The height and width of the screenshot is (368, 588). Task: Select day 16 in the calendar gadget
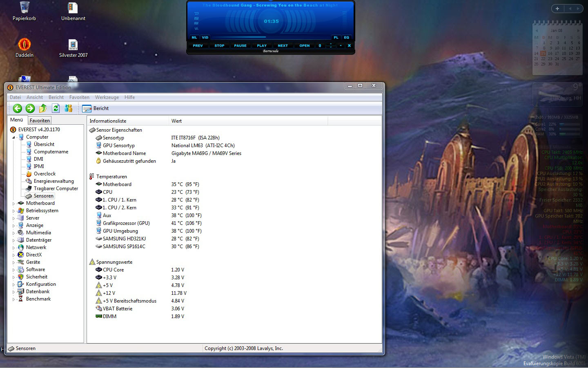(x=550, y=53)
